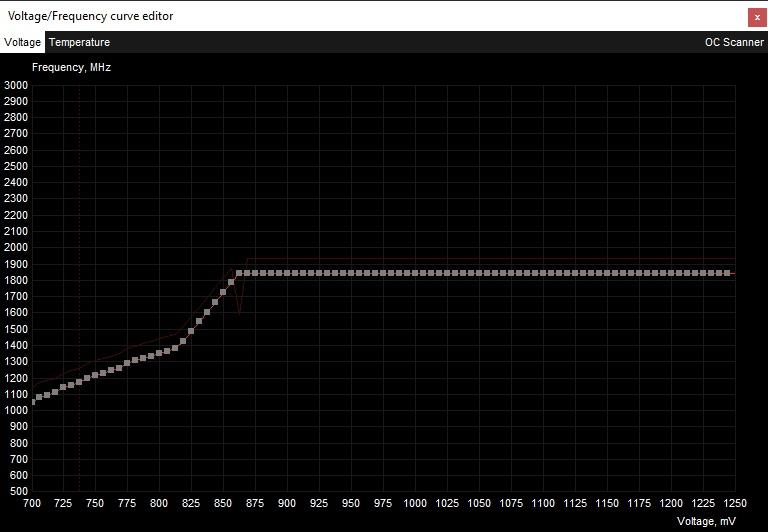Select the curve point at 975 mV
768x532 pixels.
pos(383,273)
